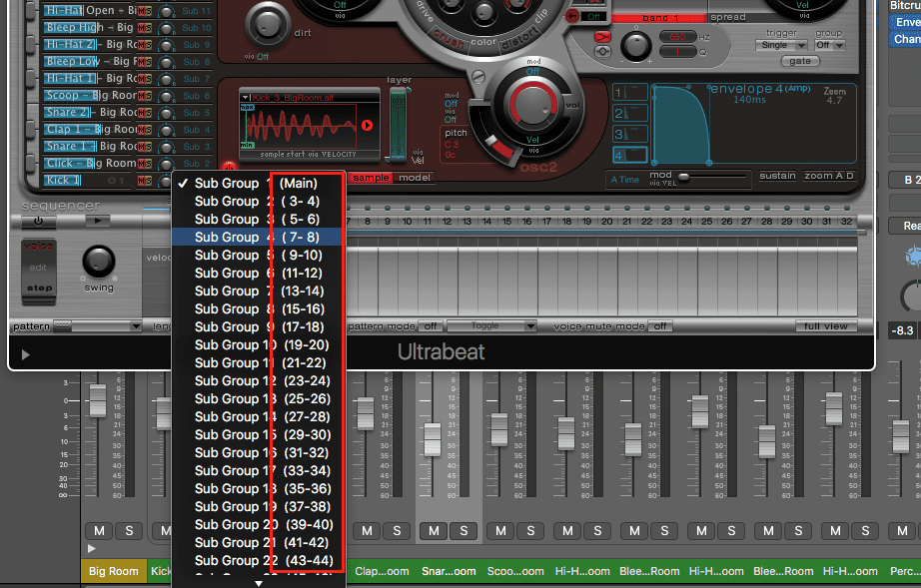Choose Sub Group 16 (31-32) from the menu
Screen dimensions: 921x588
(x=259, y=453)
